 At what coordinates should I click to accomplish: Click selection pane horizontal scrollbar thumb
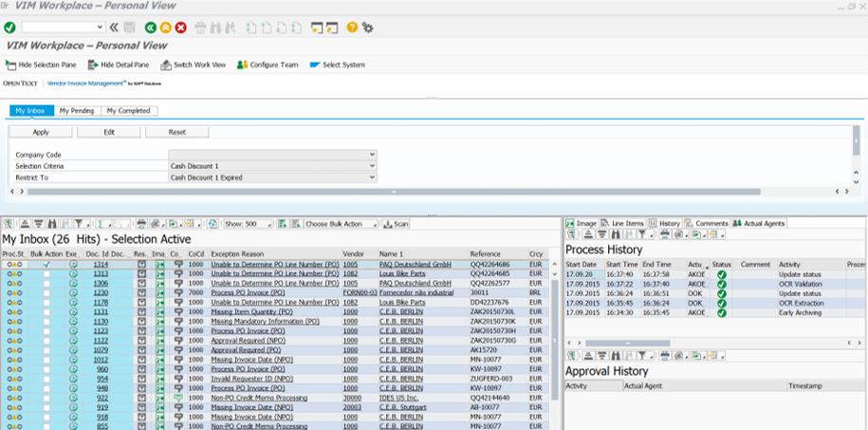coord(394,191)
